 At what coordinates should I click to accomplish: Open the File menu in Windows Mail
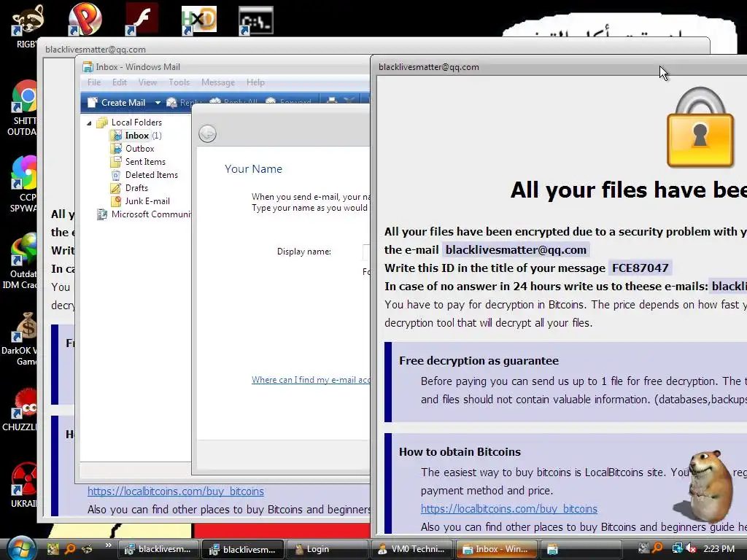coord(94,82)
